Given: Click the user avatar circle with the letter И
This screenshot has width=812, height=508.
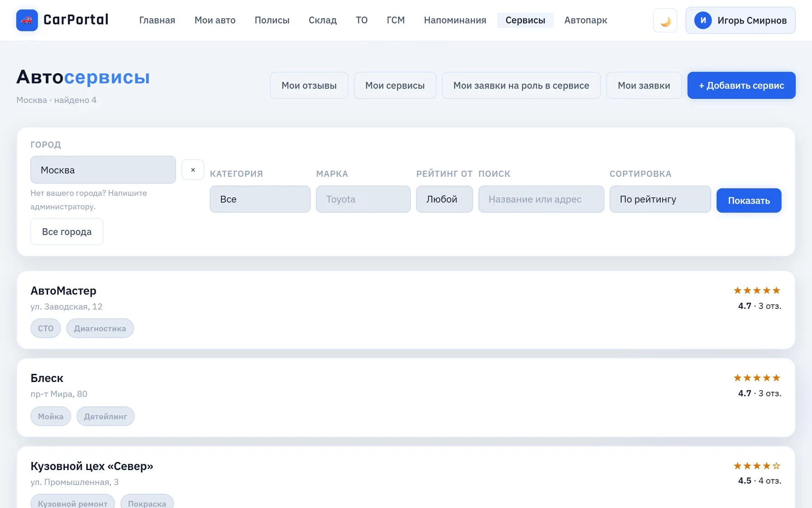Looking at the screenshot, I should [x=703, y=20].
